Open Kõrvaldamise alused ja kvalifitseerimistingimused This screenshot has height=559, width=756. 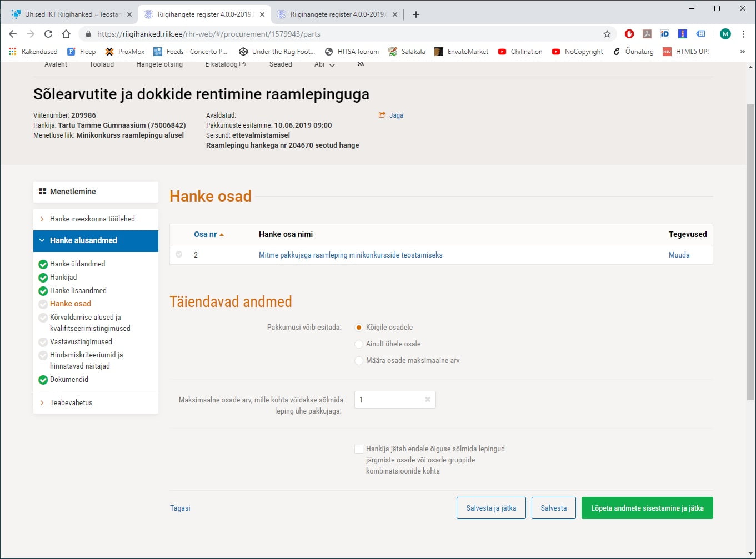pyautogui.click(x=90, y=323)
